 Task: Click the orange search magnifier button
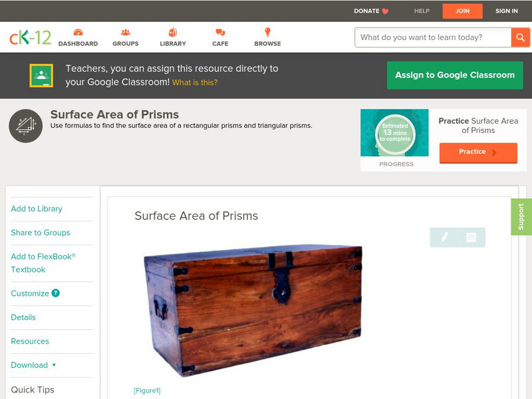click(520, 37)
